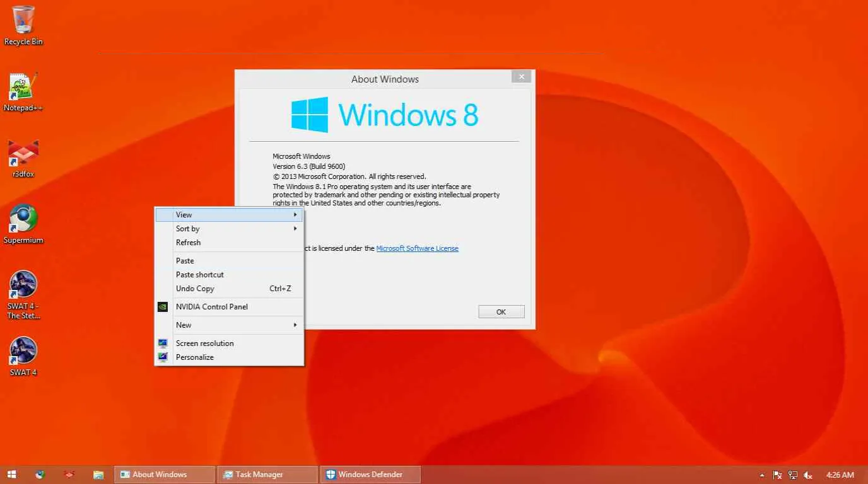Choose Paste from the context menu
Image resolution: width=868 pixels, height=484 pixels.
[x=230, y=261]
